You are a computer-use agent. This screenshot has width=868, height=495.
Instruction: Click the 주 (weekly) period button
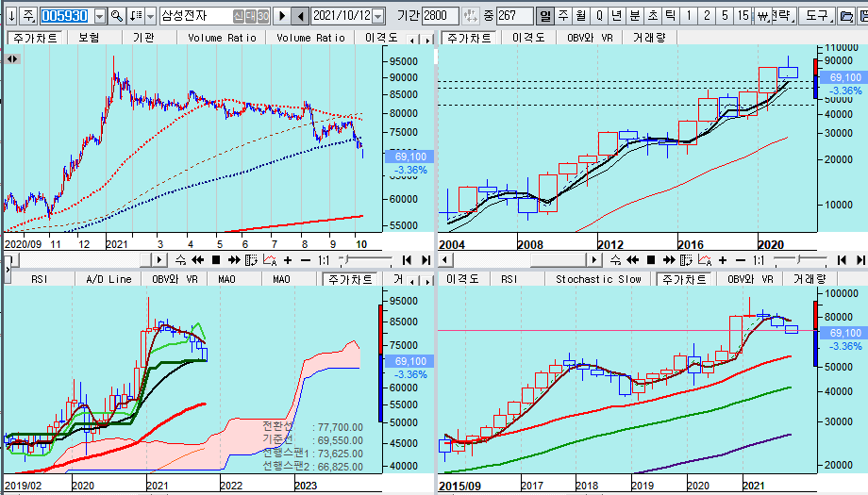[x=563, y=16]
